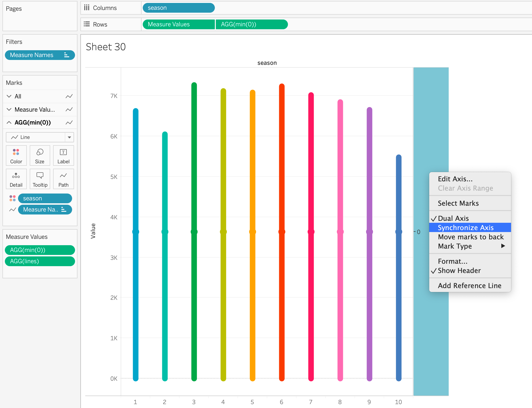This screenshot has height=408, width=532.
Task: Click the Sheet 30 title
Action: pyautogui.click(x=106, y=47)
